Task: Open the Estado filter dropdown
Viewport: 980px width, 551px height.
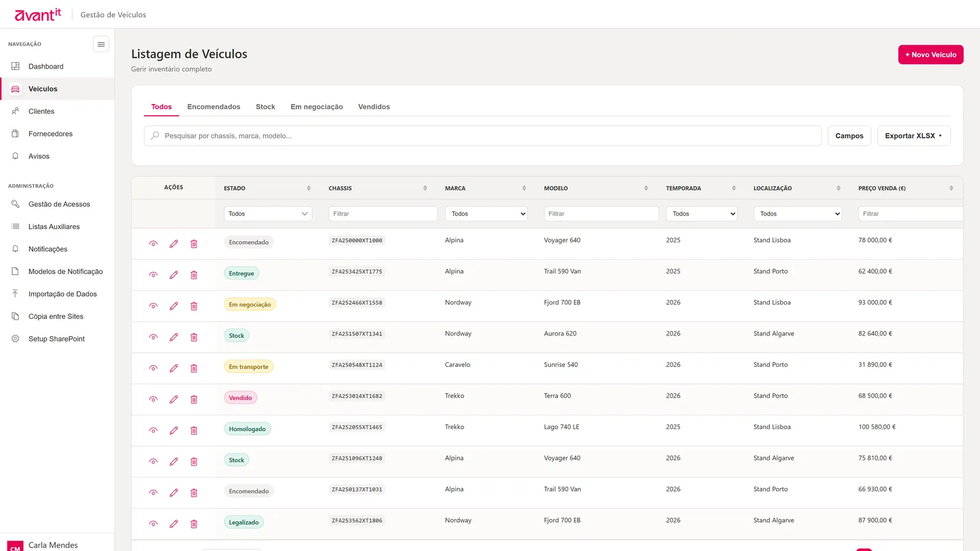Action: pyautogui.click(x=268, y=214)
